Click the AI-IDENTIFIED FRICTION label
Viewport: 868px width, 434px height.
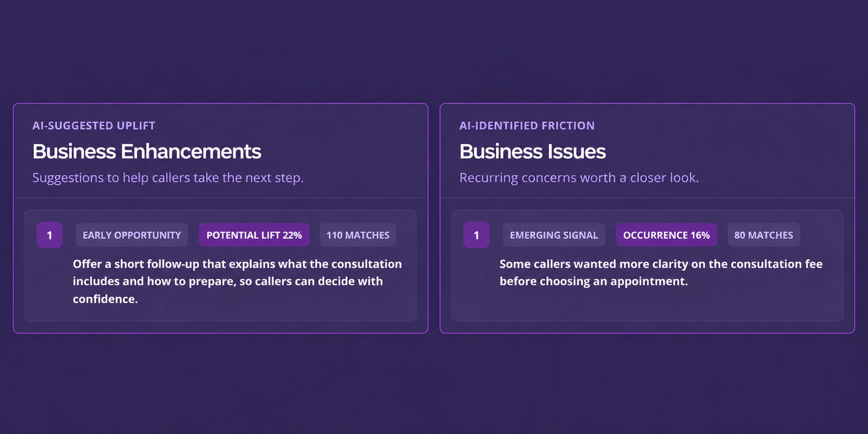pos(527,126)
